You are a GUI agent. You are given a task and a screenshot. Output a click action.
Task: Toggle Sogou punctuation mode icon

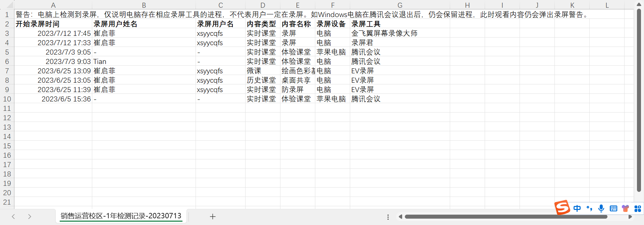click(589, 209)
